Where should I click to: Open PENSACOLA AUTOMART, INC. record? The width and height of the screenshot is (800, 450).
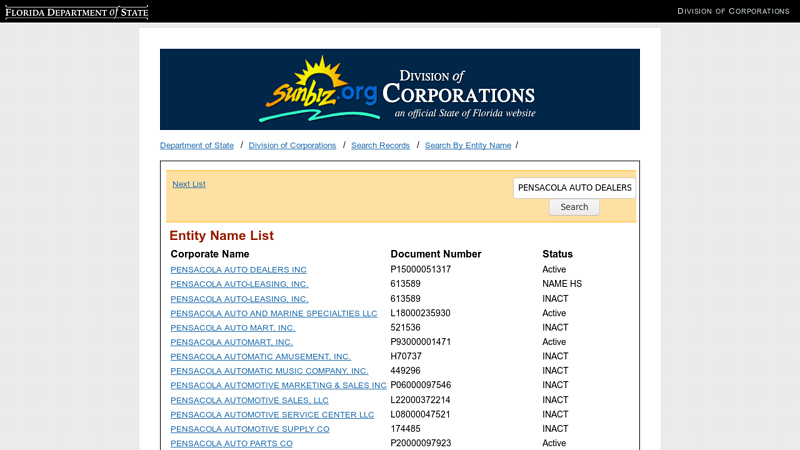(x=232, y=342)
